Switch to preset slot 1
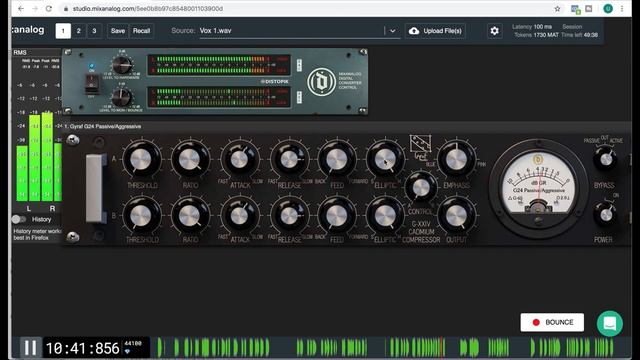The image size is (640, 360). 63,31
